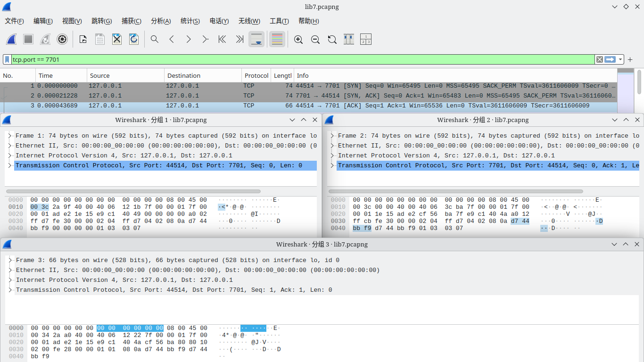Open the display filter history dropdown
This screenshot has width=644, height=362.
point(620,59)
